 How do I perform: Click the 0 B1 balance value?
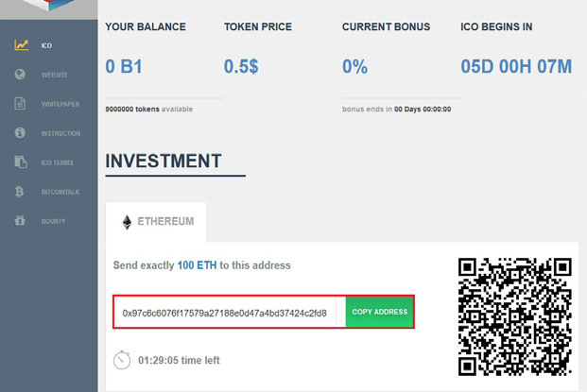click(127, 67)
